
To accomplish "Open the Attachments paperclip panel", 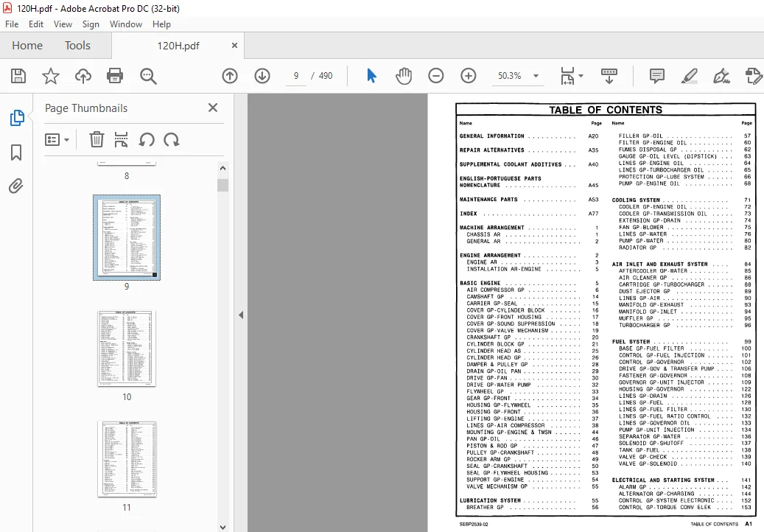I will [15, 186].
